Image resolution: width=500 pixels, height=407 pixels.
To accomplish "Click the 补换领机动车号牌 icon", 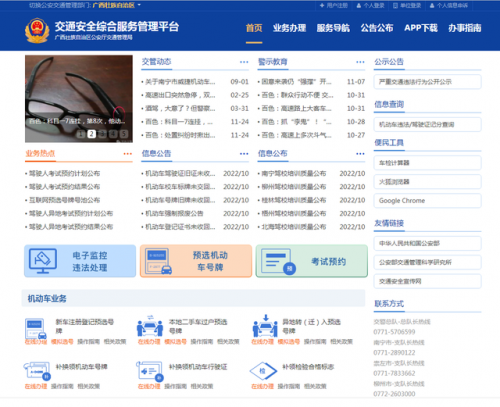I will (37, 371).
